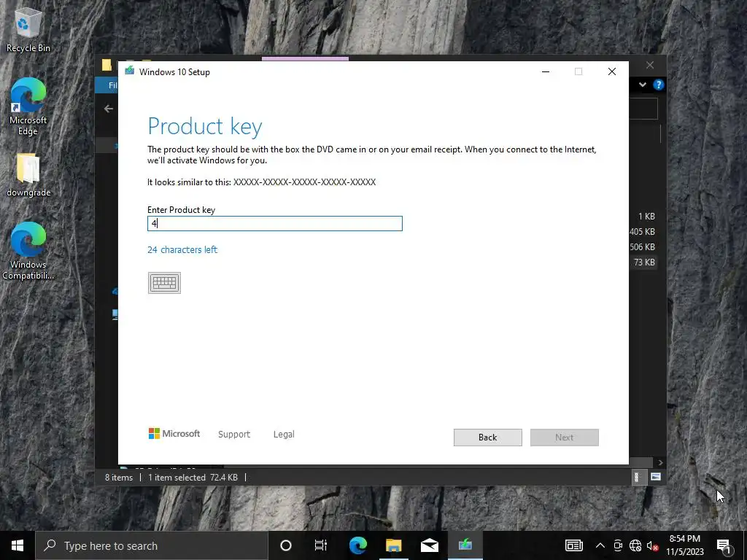Open the clock showing 8:54 PM

[684, 545]
